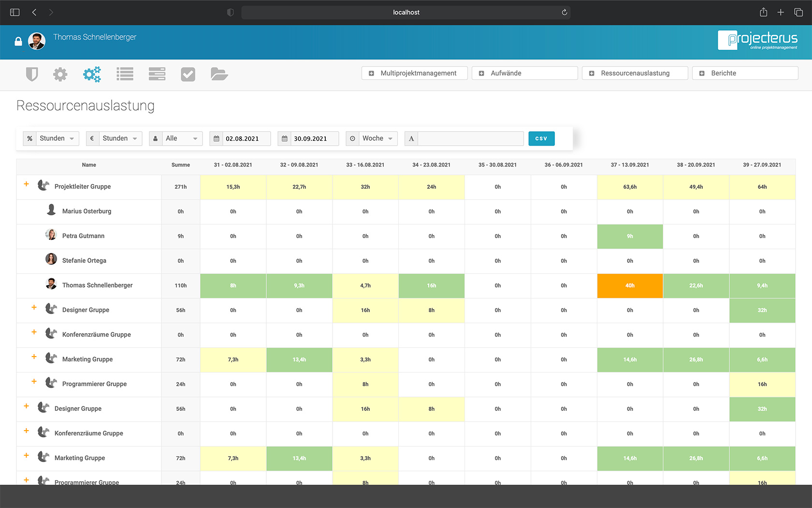Image resolution: width=812 pixels, height=508 pixels.
Task: Select the shield security icon in toolbar
Action: [32, 74]
